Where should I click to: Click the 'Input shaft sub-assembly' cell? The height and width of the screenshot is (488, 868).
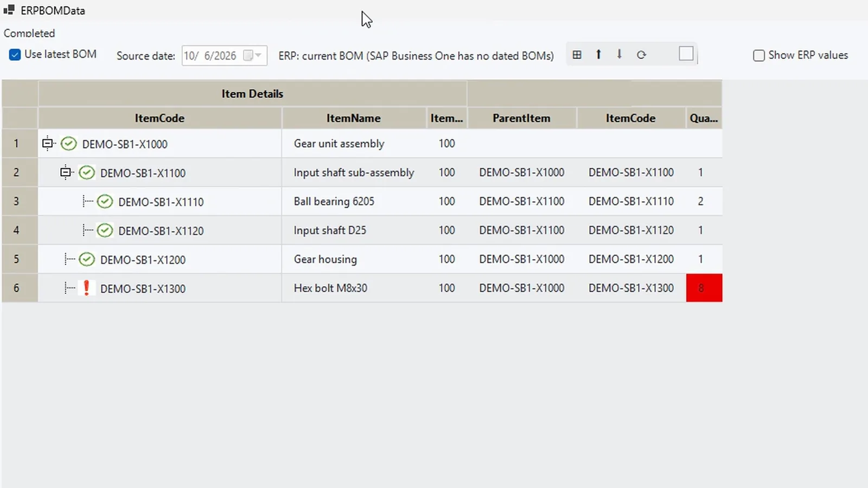point(354,172)
